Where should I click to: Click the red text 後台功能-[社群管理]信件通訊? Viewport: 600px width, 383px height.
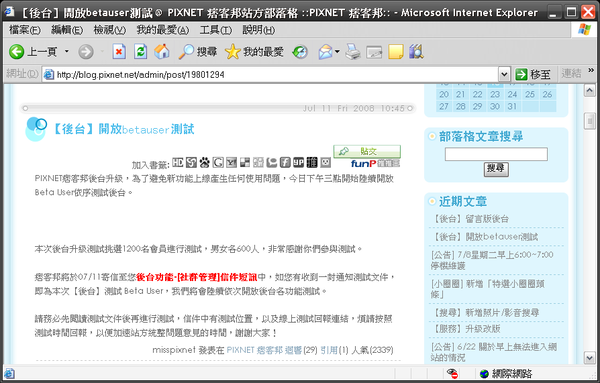[x=197, y=277]
